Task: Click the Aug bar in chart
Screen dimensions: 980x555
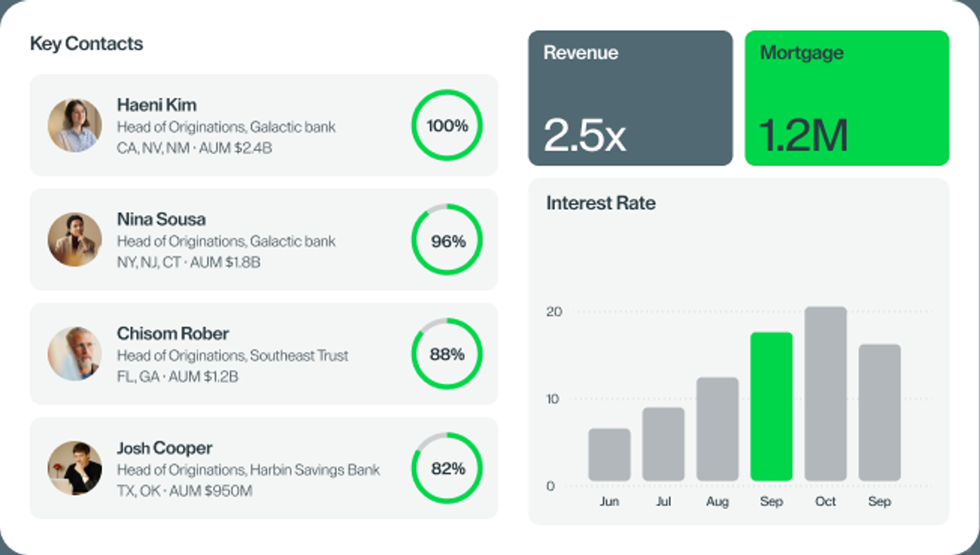Action: point(718,429)
